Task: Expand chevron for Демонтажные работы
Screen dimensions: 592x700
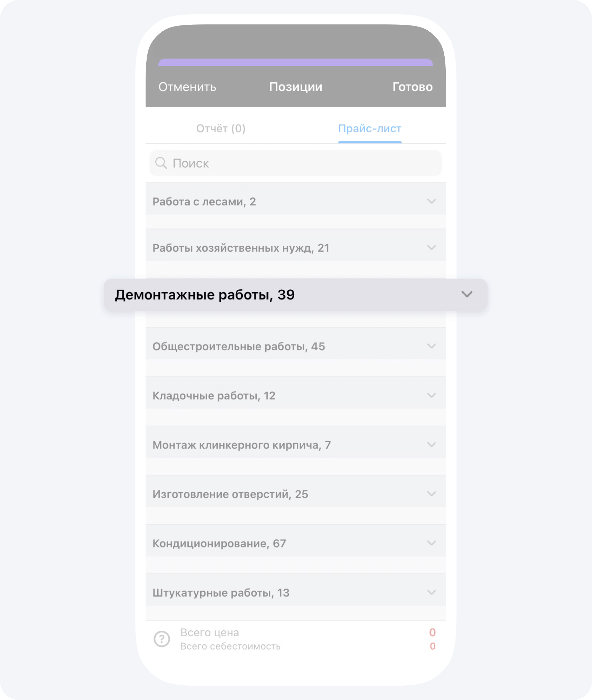Action: (467, 294)
